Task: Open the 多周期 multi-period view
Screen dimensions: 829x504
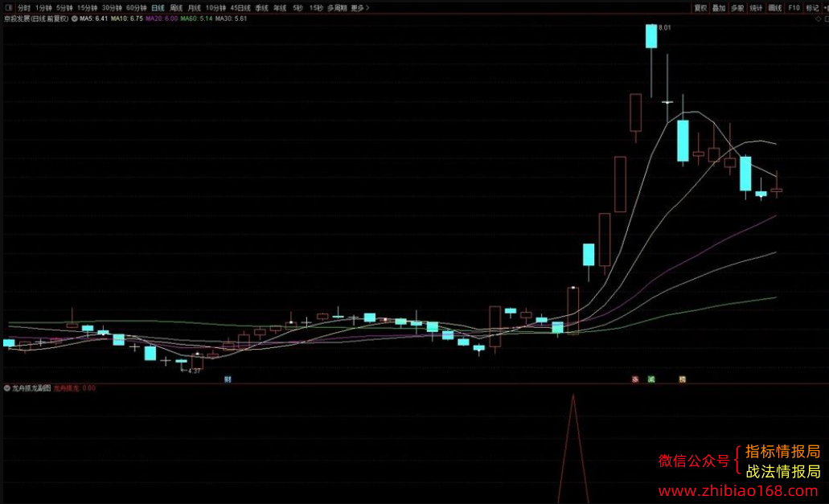Action: (x=338, y=8)
